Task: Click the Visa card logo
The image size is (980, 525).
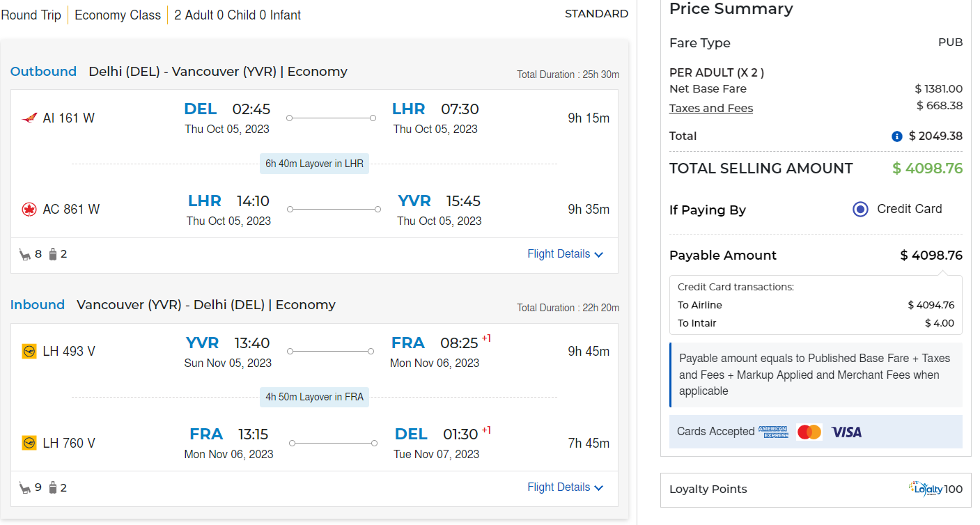Action: pyautogui.click(x=846, y=432)
